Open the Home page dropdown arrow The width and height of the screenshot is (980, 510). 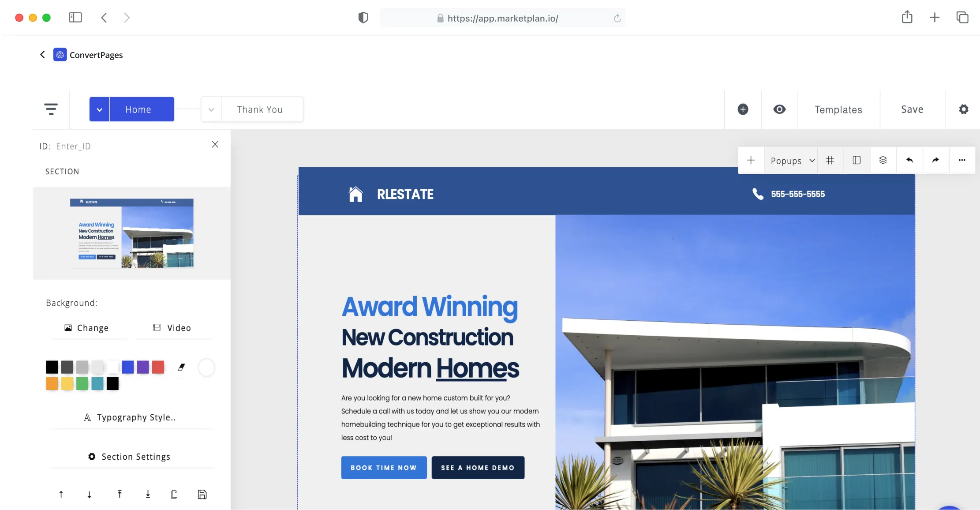pyautogui.click(x=100, y=109)
